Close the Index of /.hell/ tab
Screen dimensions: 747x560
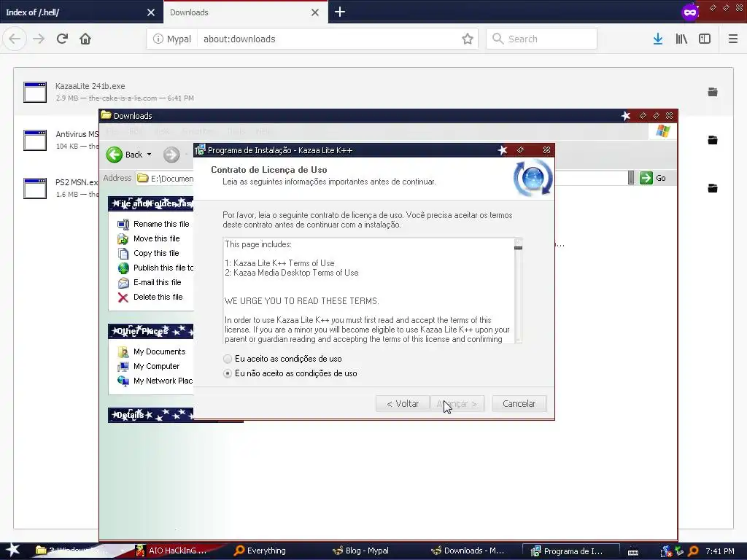[x=151, y=12]
